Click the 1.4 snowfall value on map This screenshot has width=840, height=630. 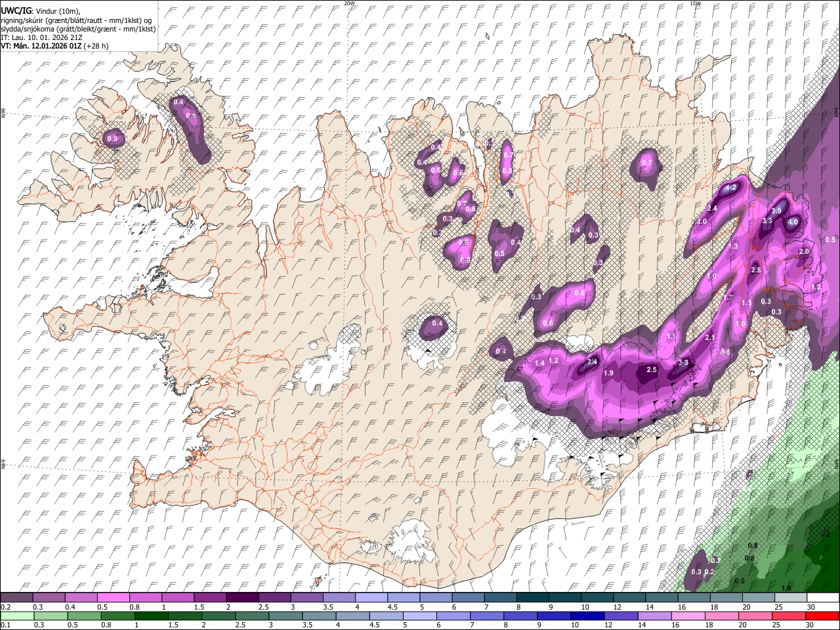tap(540, 364)
